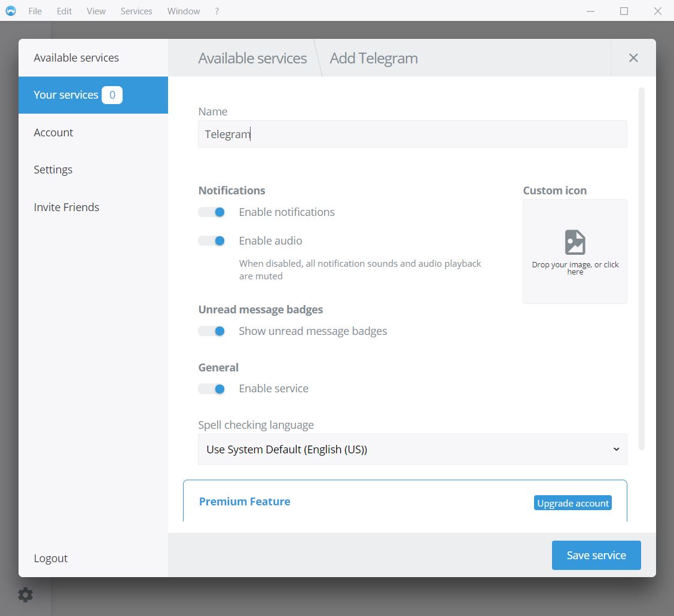Click the Show unread message badges label
This screenshot has width=674, height=616.
click(313, 331)
